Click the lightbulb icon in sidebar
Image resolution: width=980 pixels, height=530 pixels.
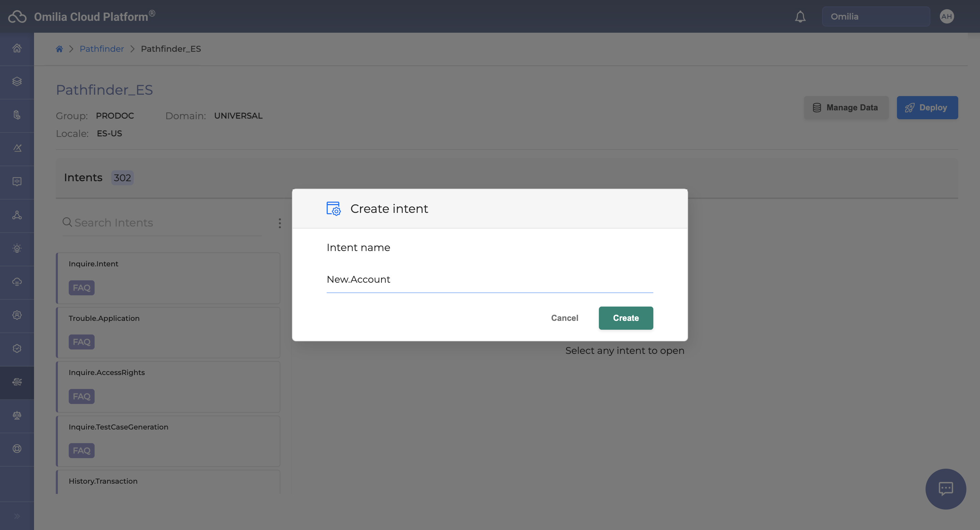17,249
